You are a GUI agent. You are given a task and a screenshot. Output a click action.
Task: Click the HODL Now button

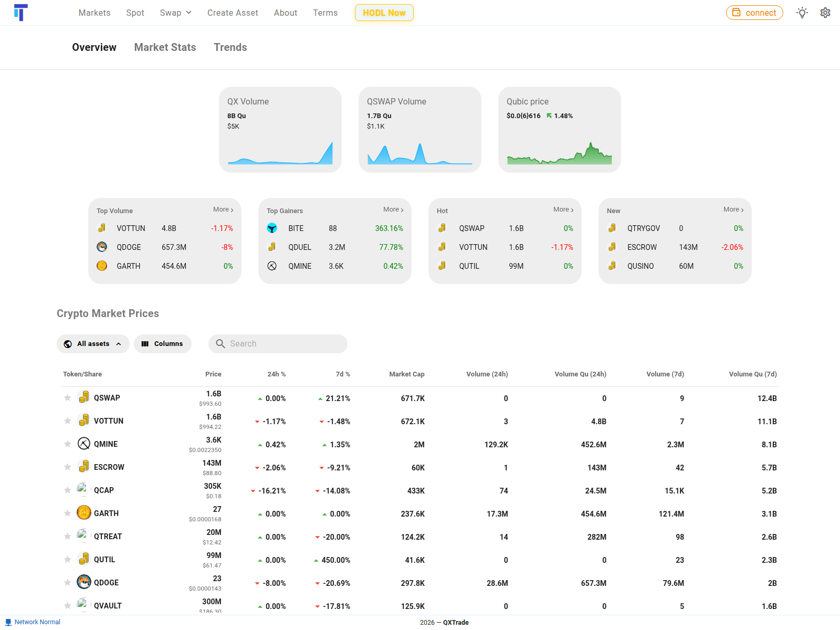pyautogui.click(x=384, y=13)
